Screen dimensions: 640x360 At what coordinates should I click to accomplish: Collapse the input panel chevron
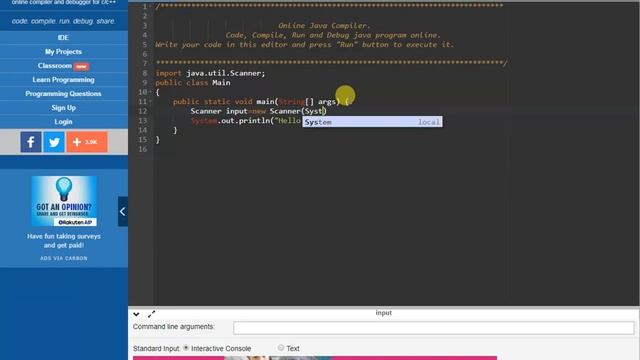pos(136,314)
